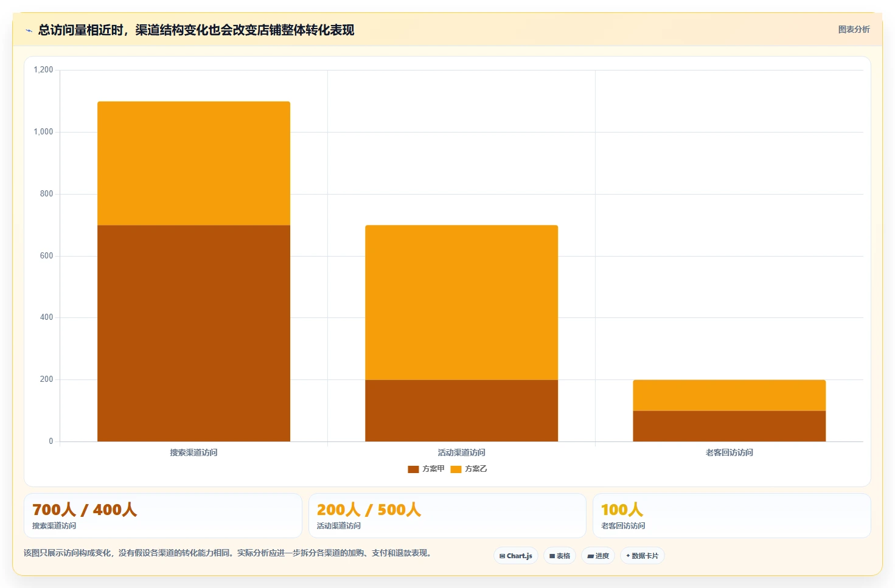Click the 400 y-axis tick label
Viewport: 895px width, 588px height.
(x=46, y=317)
